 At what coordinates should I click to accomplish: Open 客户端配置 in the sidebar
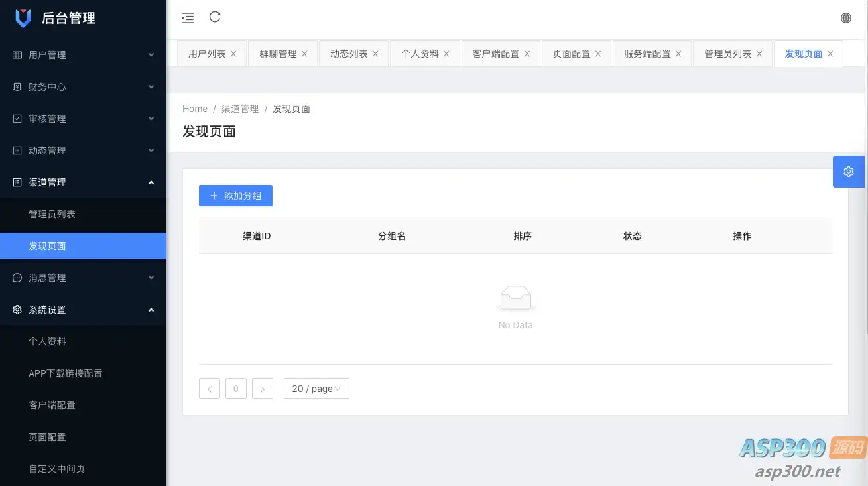(x=83, y=405)
